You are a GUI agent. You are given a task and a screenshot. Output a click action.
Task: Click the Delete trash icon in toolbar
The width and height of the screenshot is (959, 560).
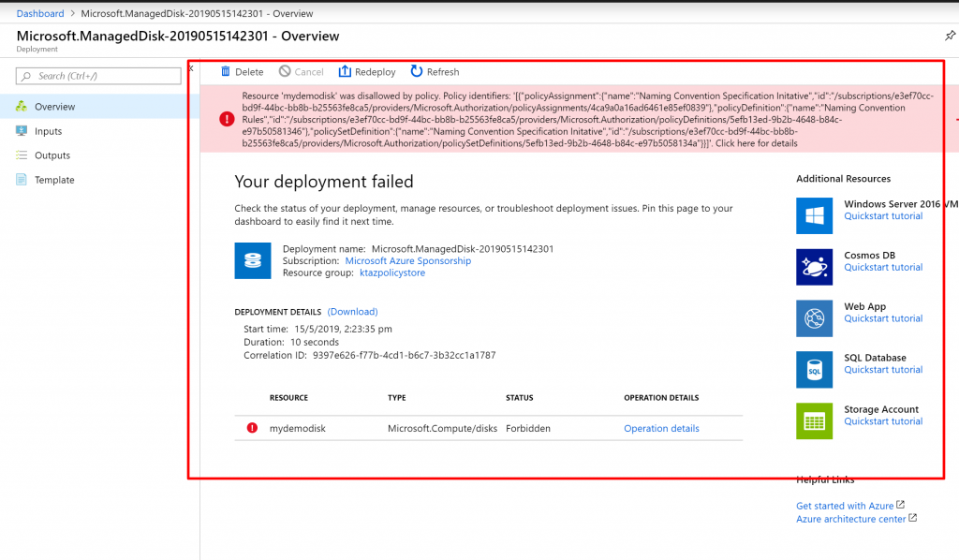point(225,72)
